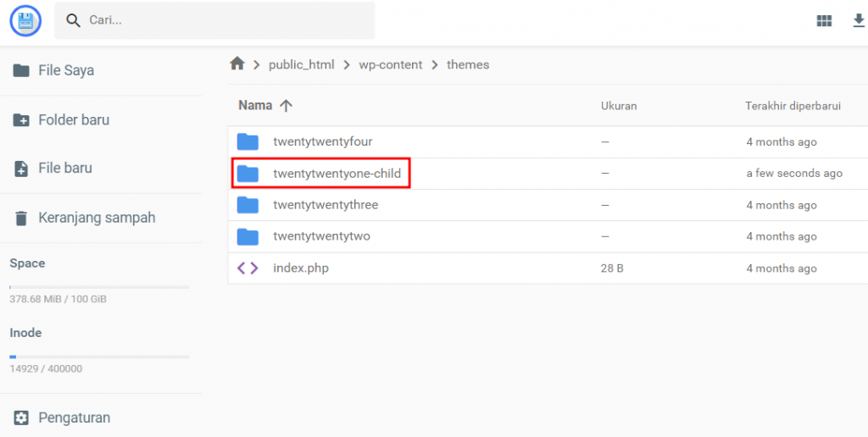This screenshot has width=868, height=437.
Task: Navigate to wp-content breadcrumb
Action: pos(392,64)
